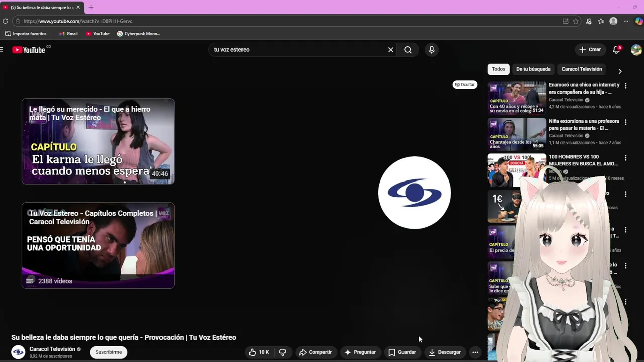Open a new browser tab
644x362 pixels.
click(x=91, y=7)
